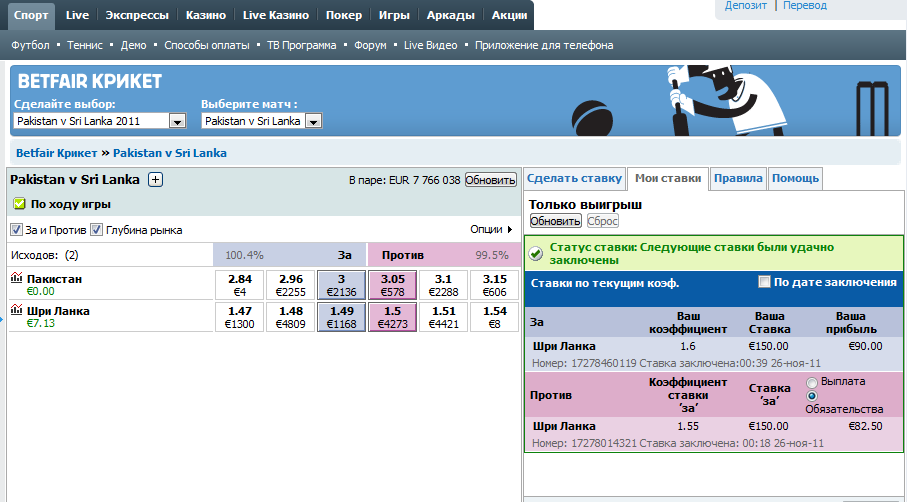
Task: Click the Сброс button
Action: point(603,221)
